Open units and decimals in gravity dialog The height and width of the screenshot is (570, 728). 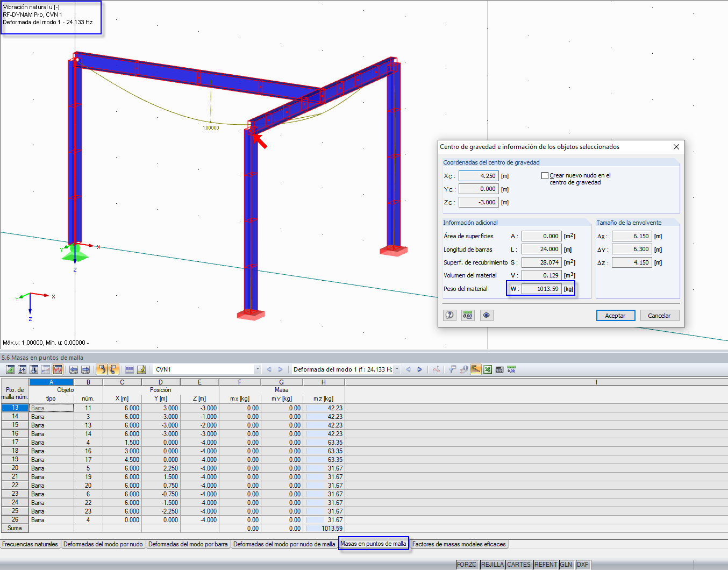coord(468,316)
